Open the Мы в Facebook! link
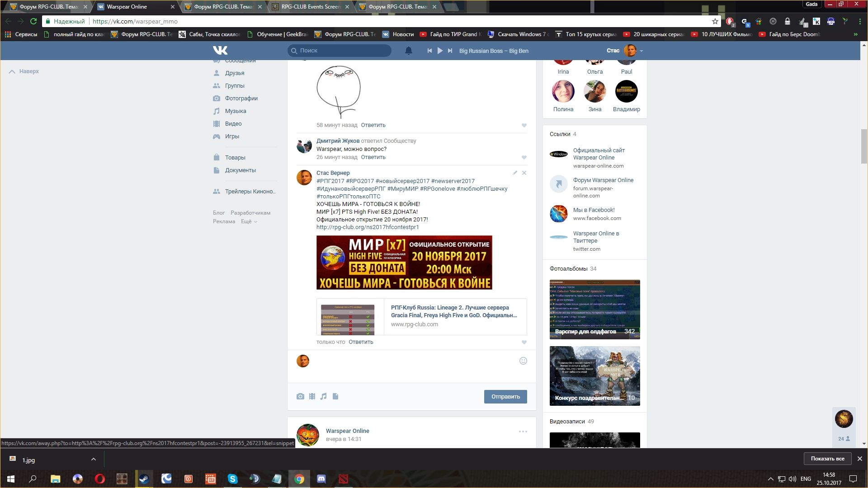The image size is (868, 488). tap(594, 210)
